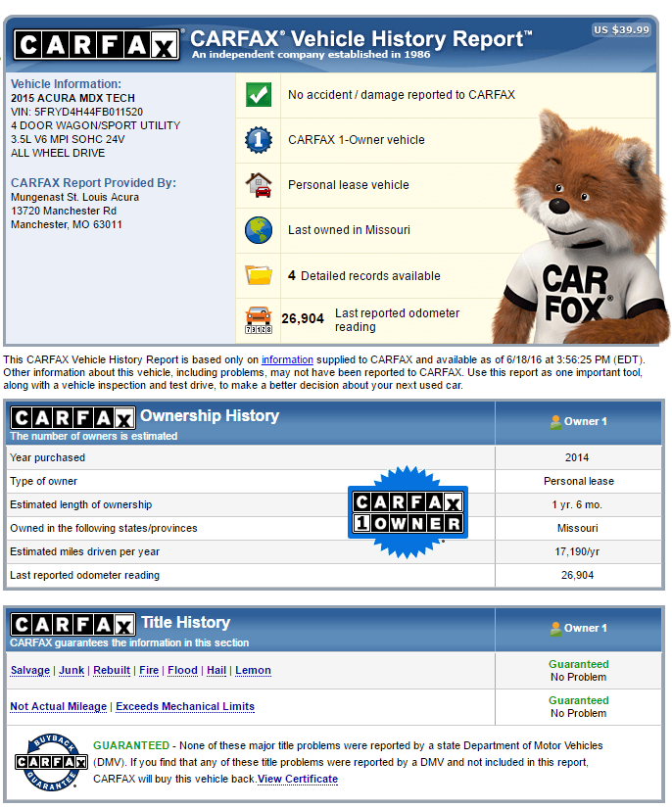Click 'Mungenast St. Louis Acura' dealer name
Image resolution: width=672 pixels, height=808 pixels.
(74, 197)
